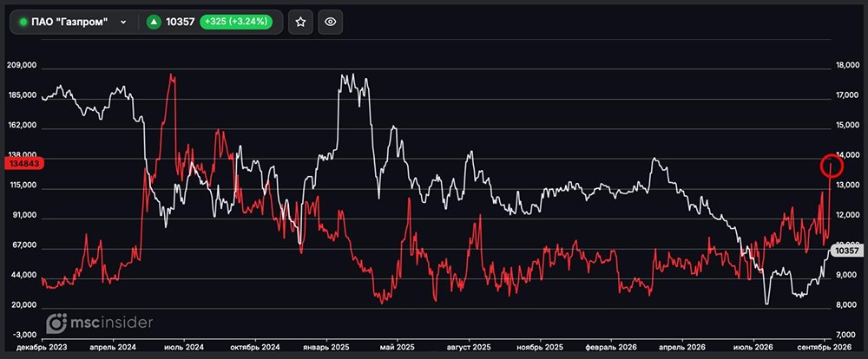Click the dropdown chevron beside Газпром
The height and width of the screenshot is (359, 868).
tap(123, 23)
